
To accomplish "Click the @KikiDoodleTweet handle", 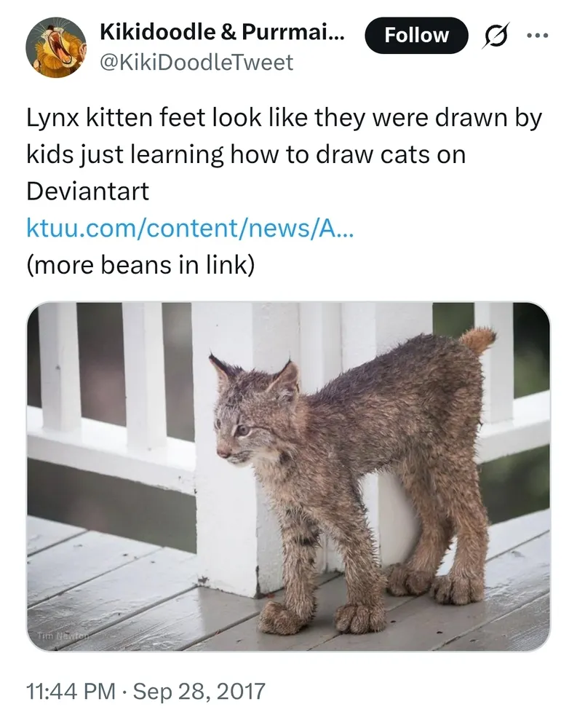I will [195, 63].
